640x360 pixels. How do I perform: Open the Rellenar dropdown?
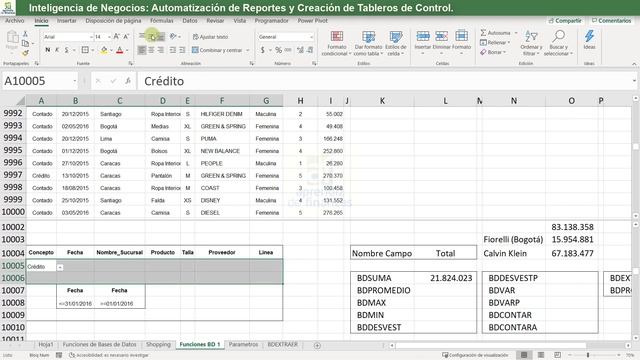pos(494,42)
